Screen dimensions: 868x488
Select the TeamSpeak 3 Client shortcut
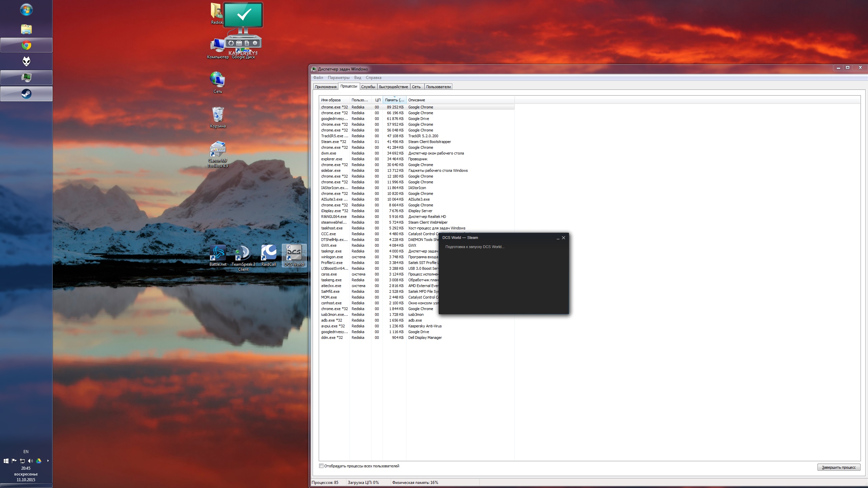[243, 258]
